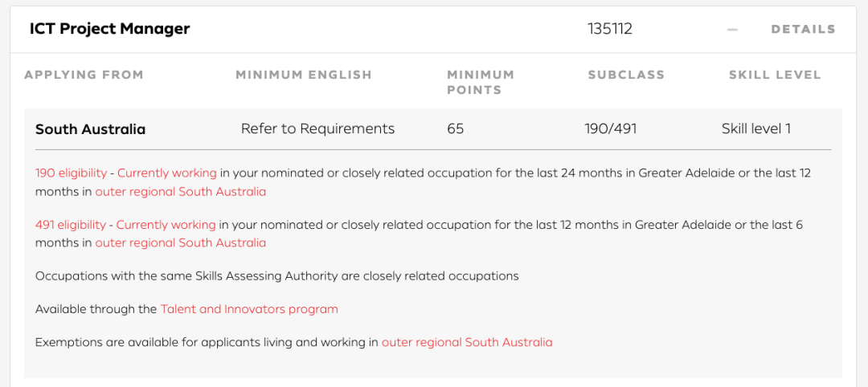Open the 491 eligibility link
The width and height of the screenshot is (868, 387).
point(70,225)
